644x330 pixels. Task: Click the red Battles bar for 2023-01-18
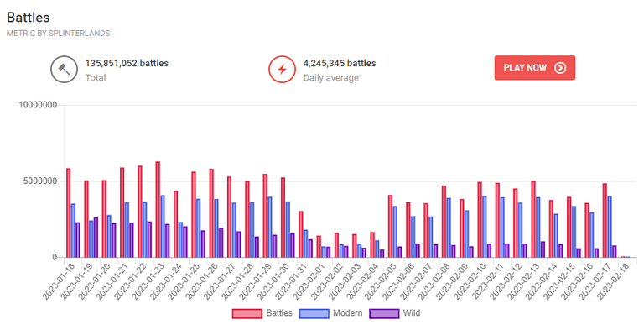point(68,212)
